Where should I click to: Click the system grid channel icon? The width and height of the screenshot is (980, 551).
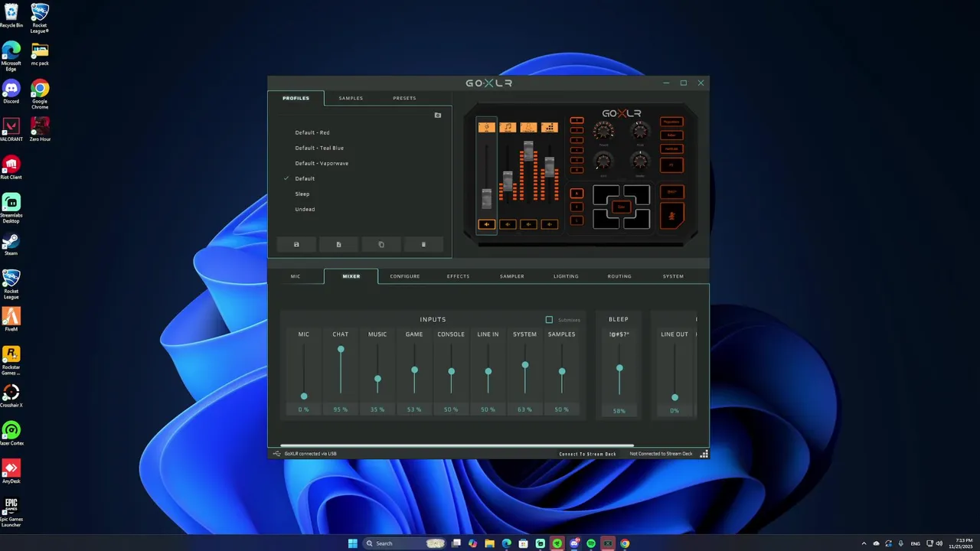click(x=550, y=127)
